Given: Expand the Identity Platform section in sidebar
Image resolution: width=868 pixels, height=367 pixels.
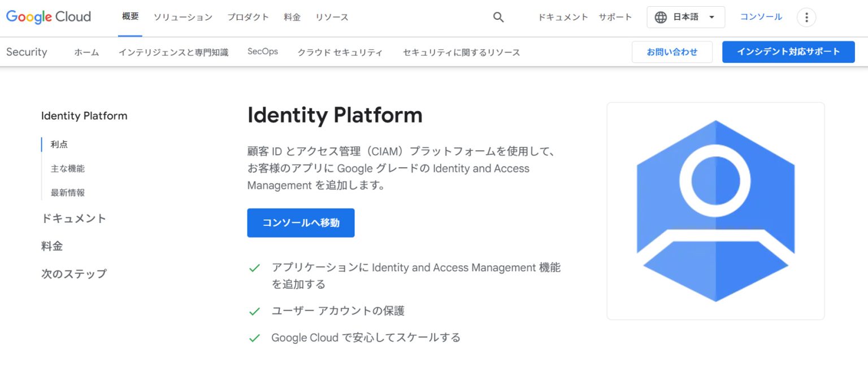Looking at the screenshot, I should [x=84, y=116].
